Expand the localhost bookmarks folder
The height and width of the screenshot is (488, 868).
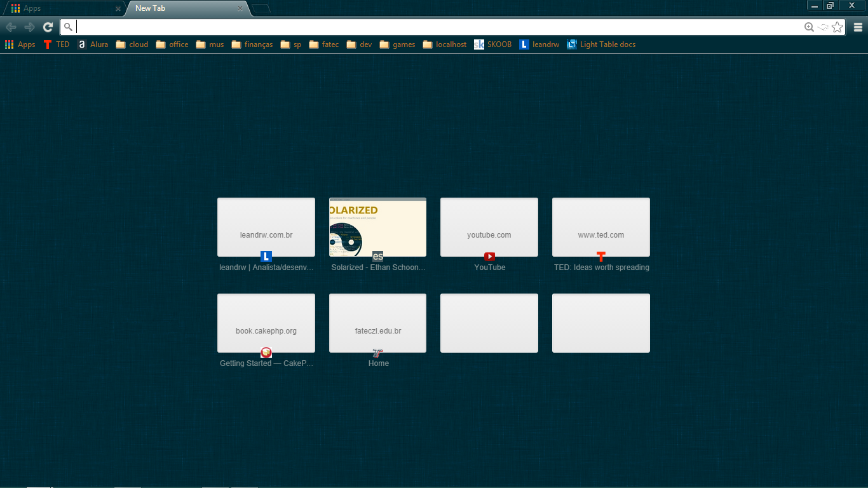tap(444, 44)
